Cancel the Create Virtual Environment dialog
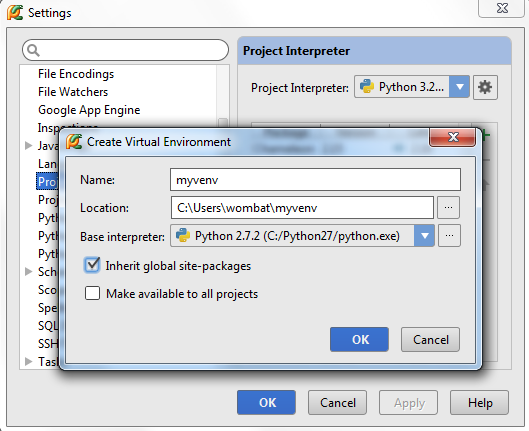This screenshot has height=431, width=529. pos(430,339)
